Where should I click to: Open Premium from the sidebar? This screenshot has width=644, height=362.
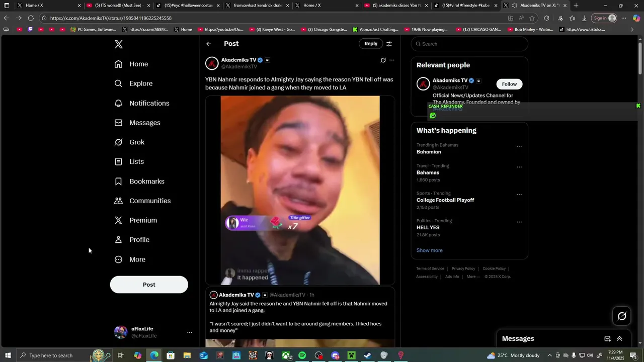coord(136,220)
